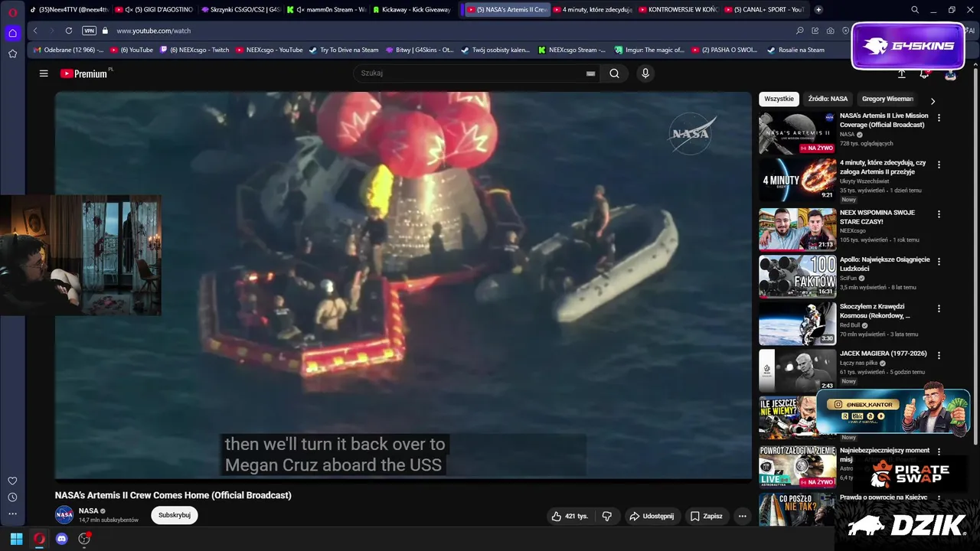The width and height of the screenshot is (980, 551).
Task: Open Opera from the taskbar
Action: (39, 539)
